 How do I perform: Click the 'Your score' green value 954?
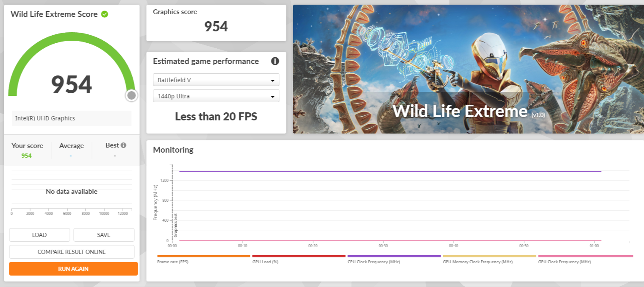[26, 156]
